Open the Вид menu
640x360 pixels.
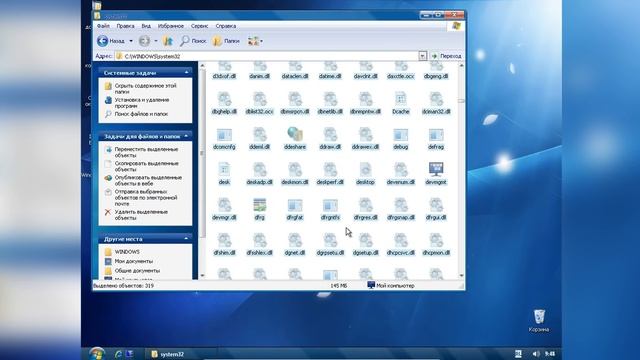(x=146, y=26)
